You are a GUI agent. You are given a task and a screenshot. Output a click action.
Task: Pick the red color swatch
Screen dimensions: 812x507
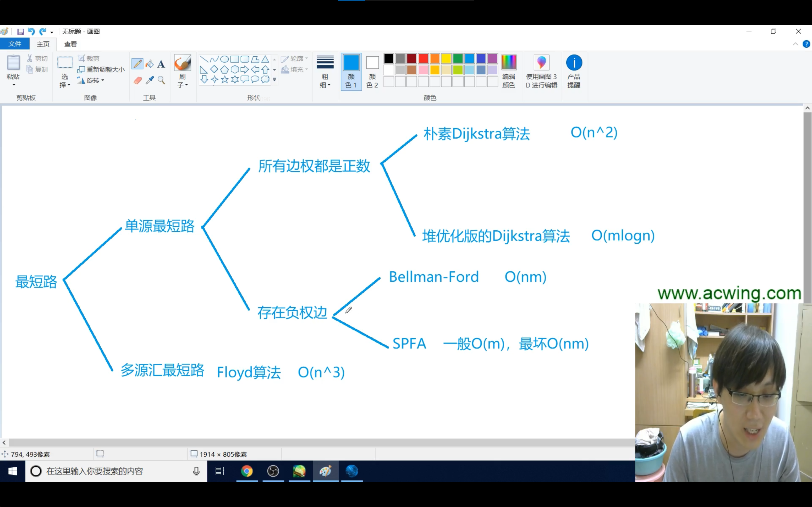point(423,59)
